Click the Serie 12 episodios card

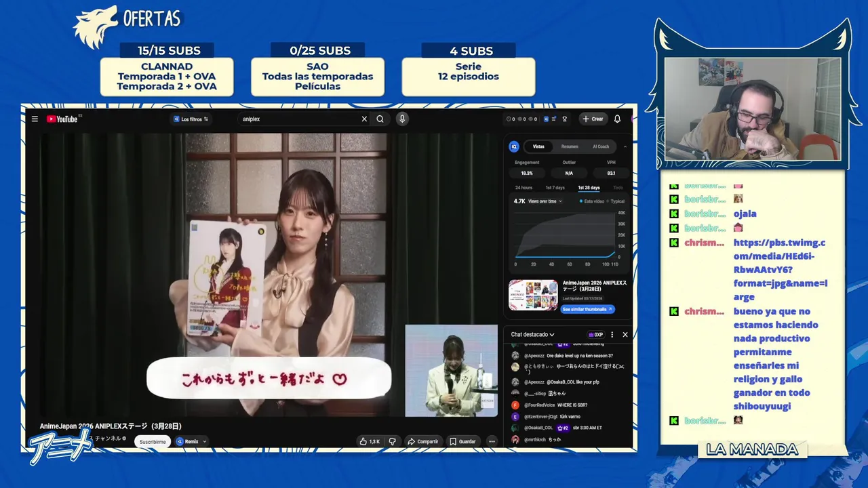(x=468, y=76)
